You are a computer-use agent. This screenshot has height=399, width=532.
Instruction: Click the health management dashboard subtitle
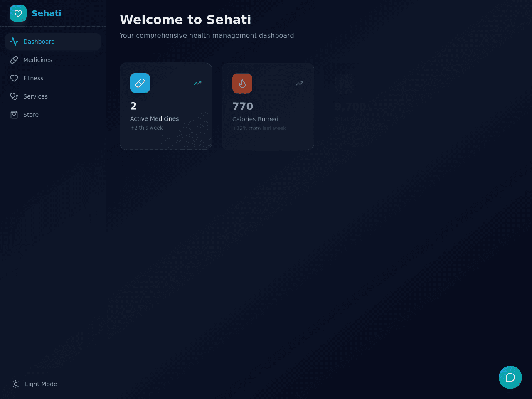(207, 36)
